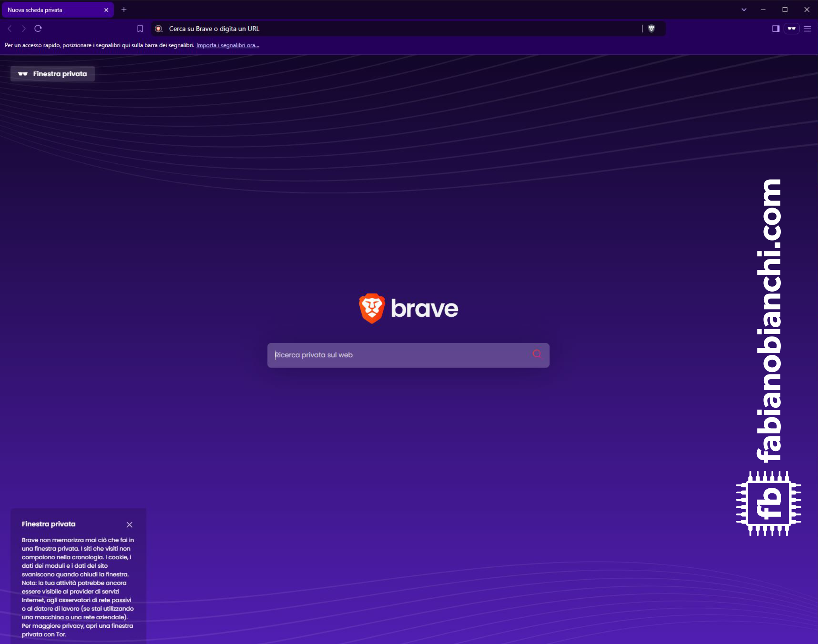Expand the tab search chevron
This screenshot has width=818, height=644.
tap(744, 10)
